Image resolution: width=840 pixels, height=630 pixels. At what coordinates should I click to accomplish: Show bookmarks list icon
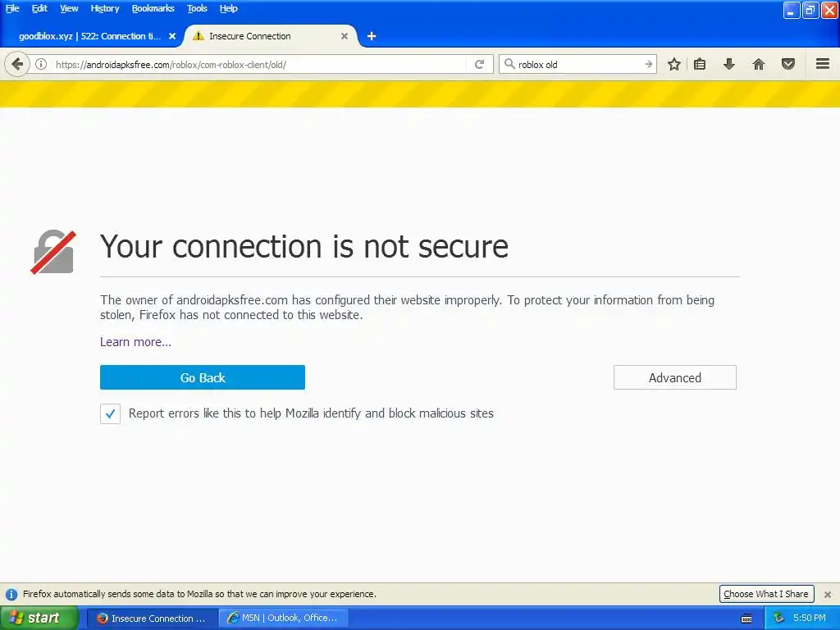(700, 64)
